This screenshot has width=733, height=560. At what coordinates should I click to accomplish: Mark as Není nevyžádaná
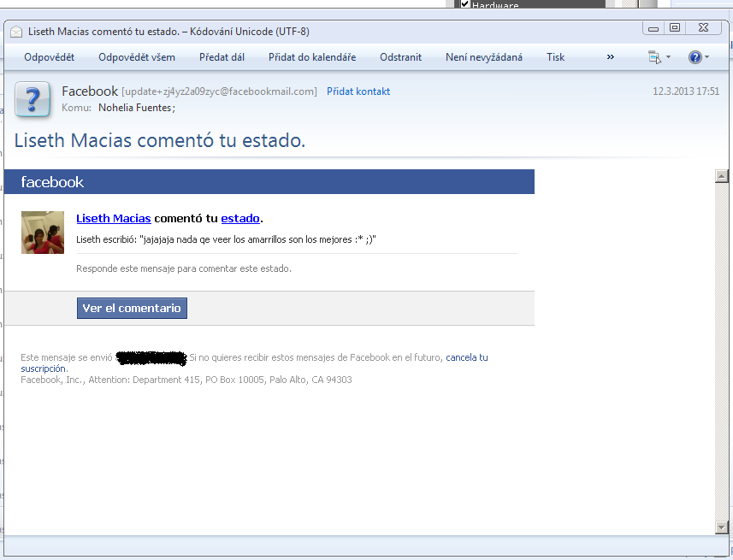coord(484,57)
